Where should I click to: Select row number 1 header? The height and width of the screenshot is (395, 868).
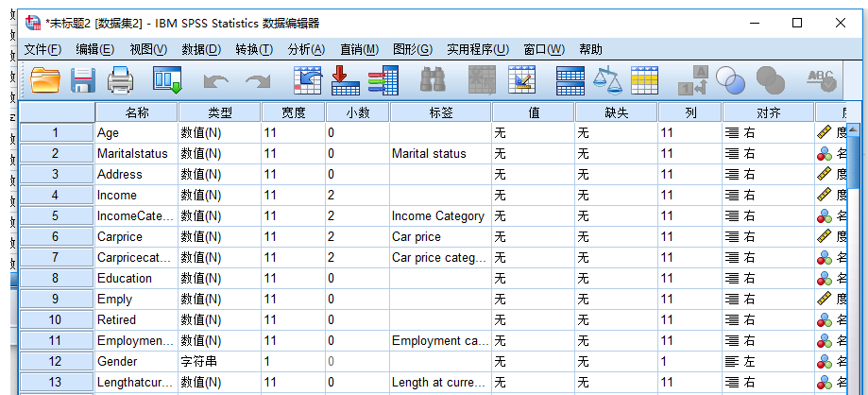pyautogui.click(x=57, y=132)
